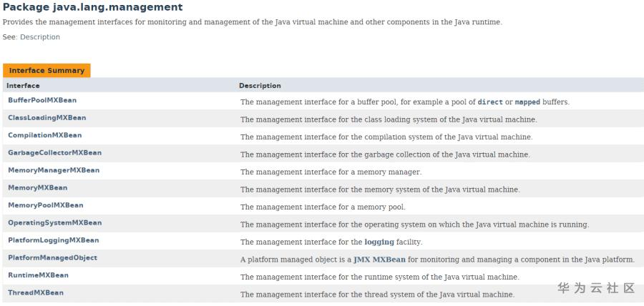Select the Interface Summary tab
The height and width of the screenshot is (306, 644).
[x=47, y=71]
